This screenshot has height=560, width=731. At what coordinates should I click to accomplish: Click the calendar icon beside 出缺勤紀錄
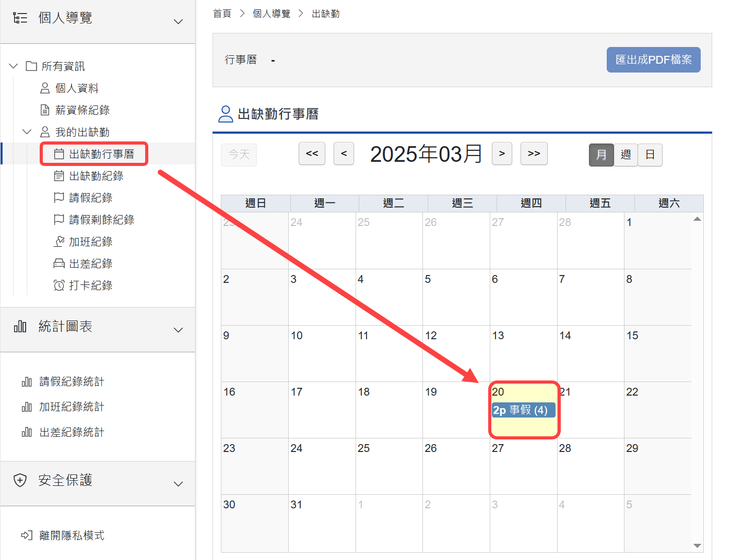[x=59, y=176]
